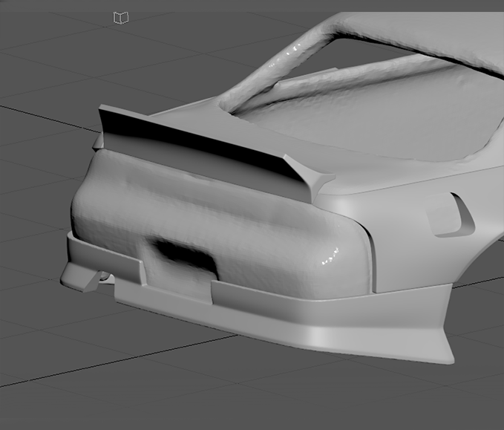Click the fuel door recess on the quarter panel
This screenshot has width=504, height=430.
point(451,215)
